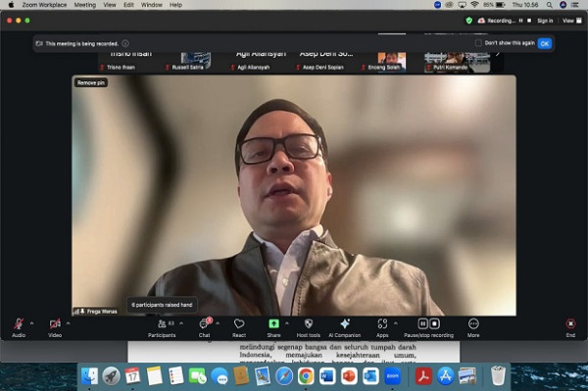Click the Wi-Fi status icon
The image size is (588, 391).
tap(474, 5)
